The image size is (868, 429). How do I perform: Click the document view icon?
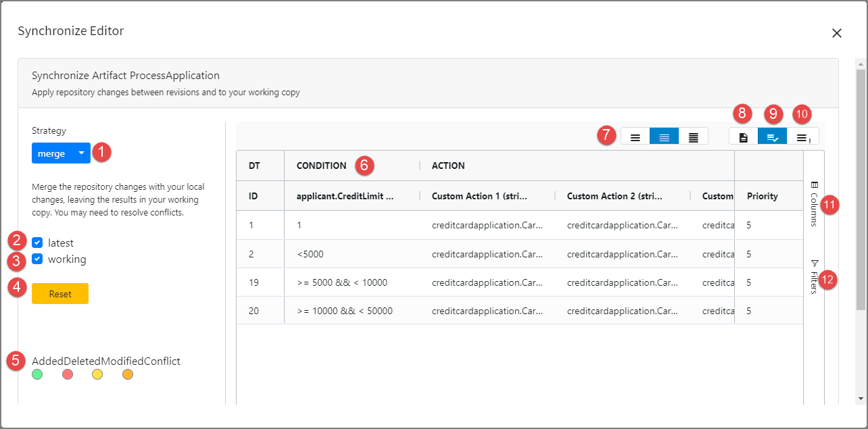743,137
